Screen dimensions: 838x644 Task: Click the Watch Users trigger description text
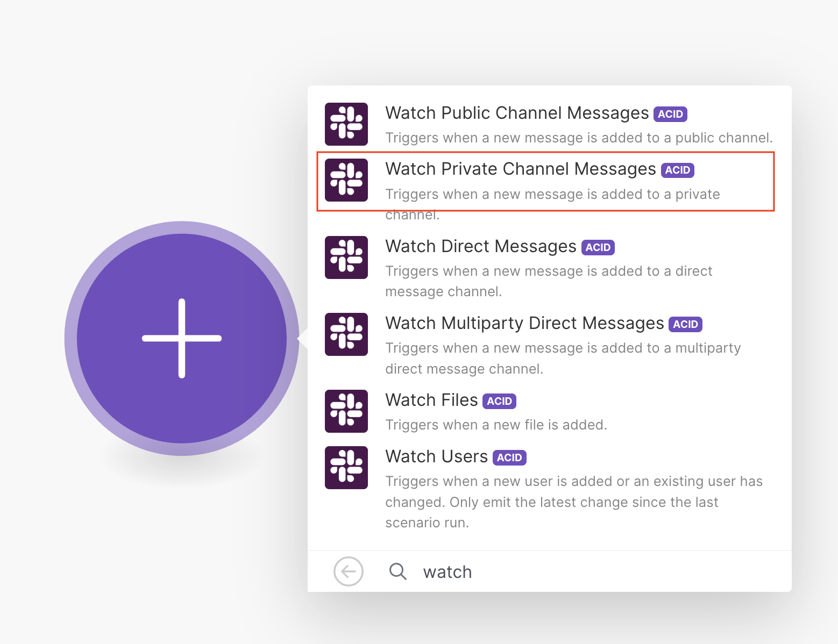[573, 502]
